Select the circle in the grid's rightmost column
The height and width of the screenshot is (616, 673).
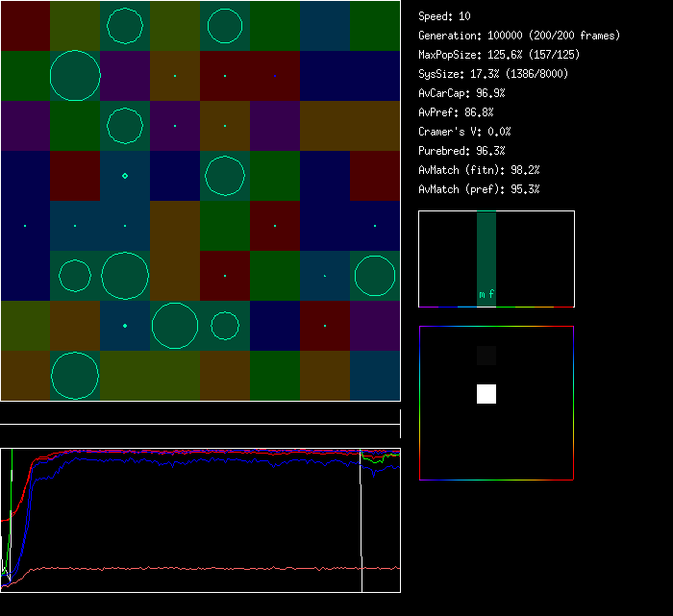coord(375,276)
